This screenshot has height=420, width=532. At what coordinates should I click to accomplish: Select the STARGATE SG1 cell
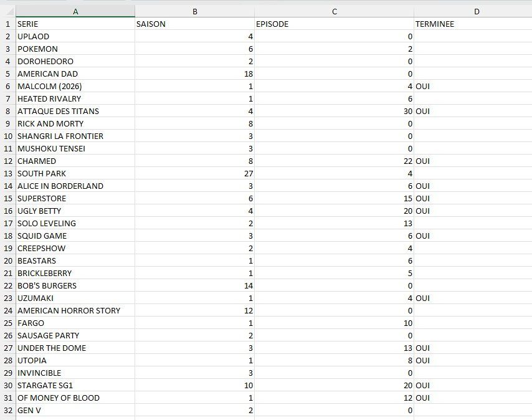pyautogui.click(x=75, y=385)
